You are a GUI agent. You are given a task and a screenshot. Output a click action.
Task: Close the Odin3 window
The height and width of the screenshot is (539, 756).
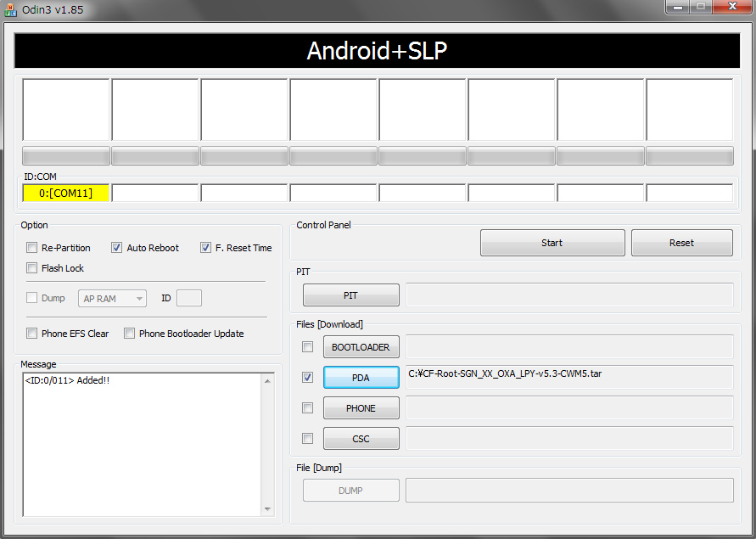click(732, 8)
